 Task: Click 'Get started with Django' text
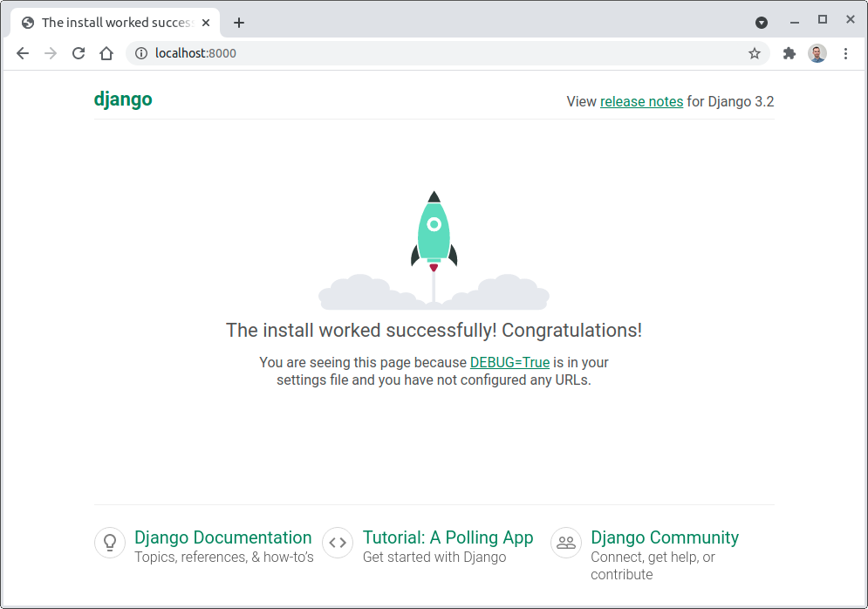(x=434, y=557)
